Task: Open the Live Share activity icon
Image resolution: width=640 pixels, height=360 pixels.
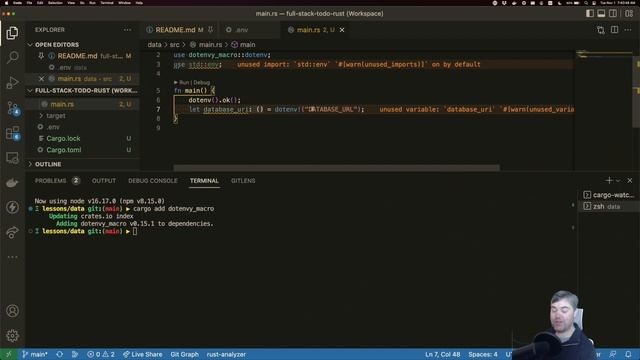Action: pyautogui.click(x=12, y=232)
